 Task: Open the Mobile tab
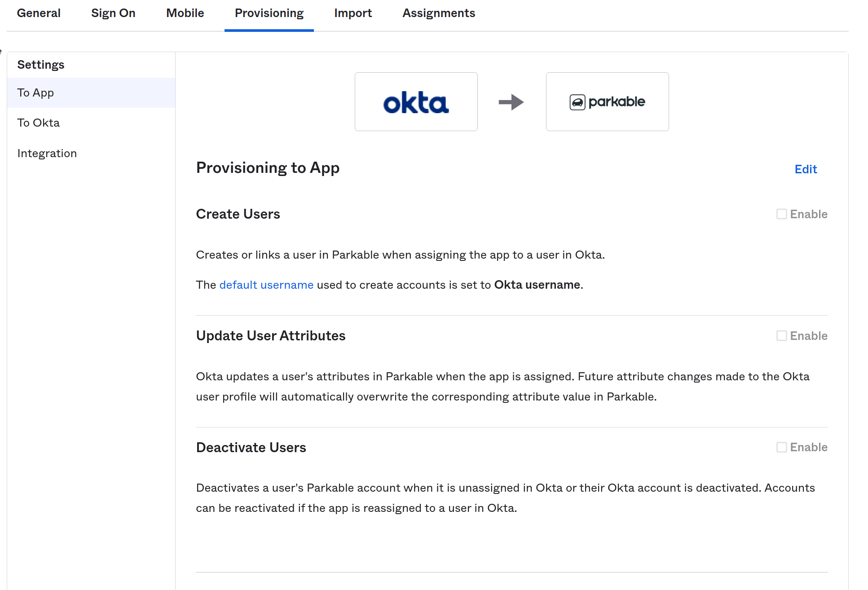185,13
